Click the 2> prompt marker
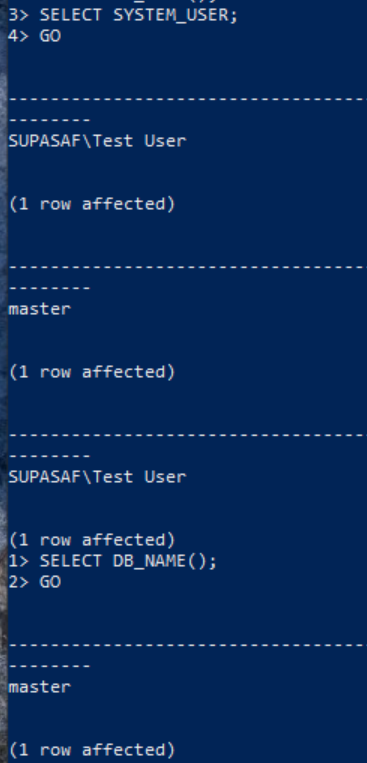 pos(18,582)
